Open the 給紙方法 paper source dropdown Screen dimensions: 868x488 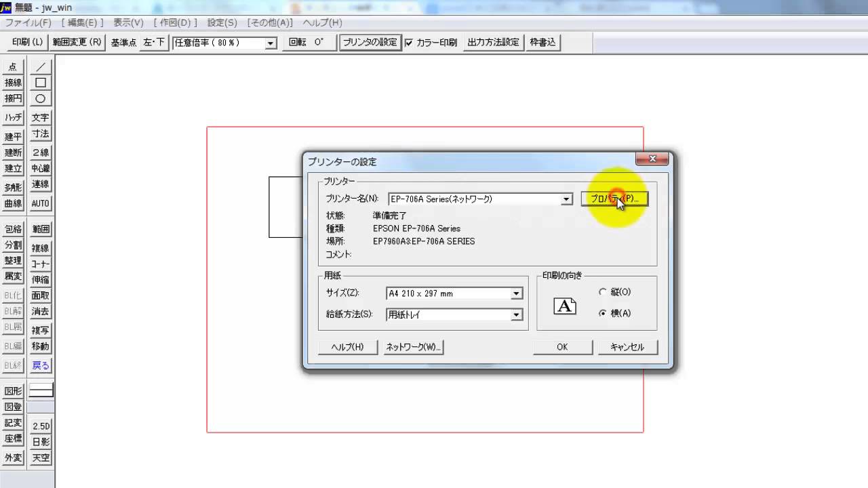[x=516, y=314]
